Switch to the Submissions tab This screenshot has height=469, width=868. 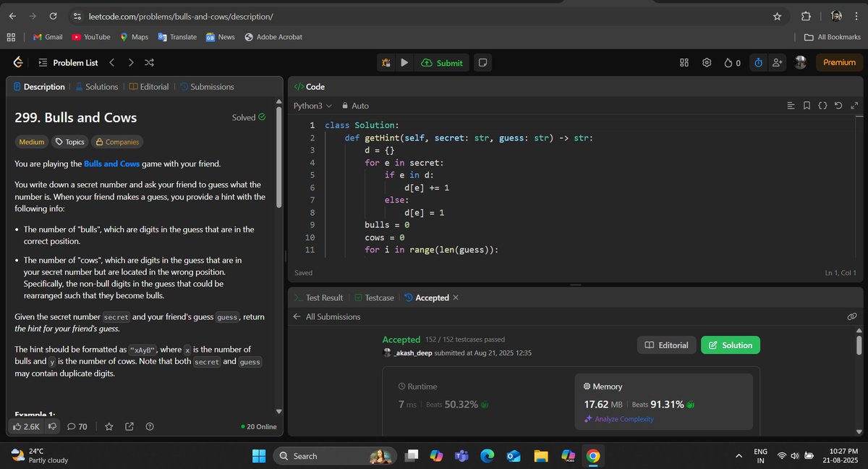click(x=206, y=87)
